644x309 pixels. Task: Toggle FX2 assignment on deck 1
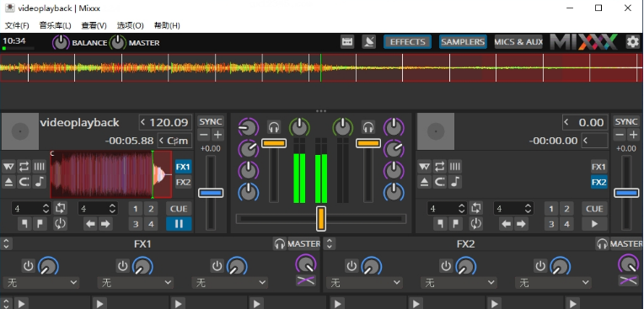tap(183, 182)
